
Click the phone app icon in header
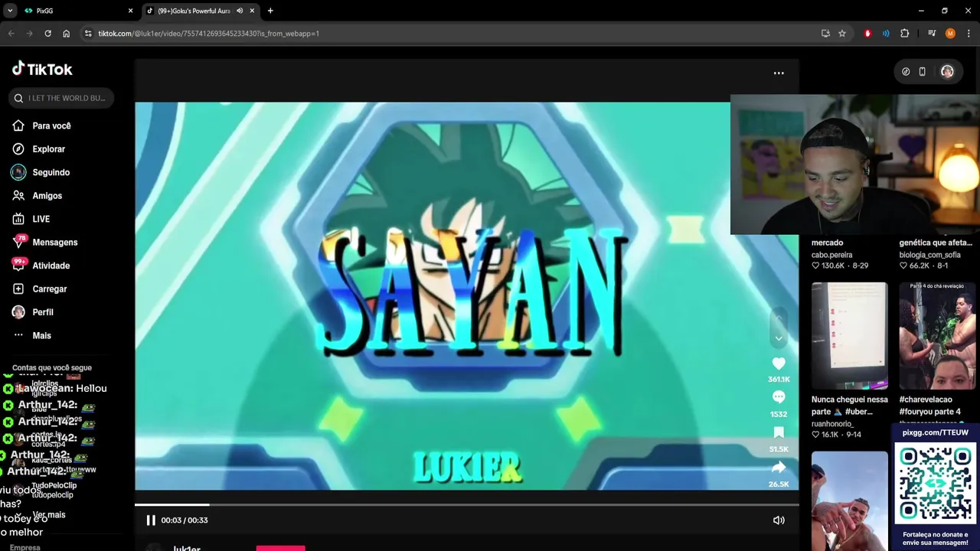pos(923,71)
